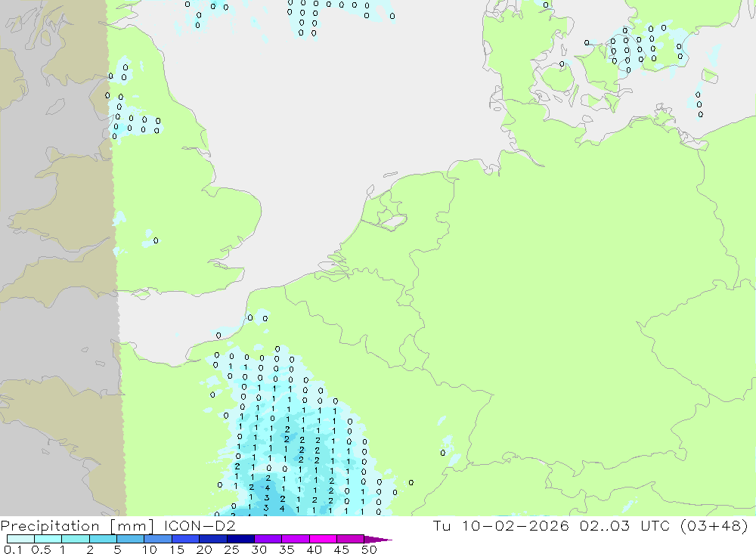Click the 10–15 mm legend color swatch
The height and width of the screenshot is (554, 756).
[x=158, y=539]
